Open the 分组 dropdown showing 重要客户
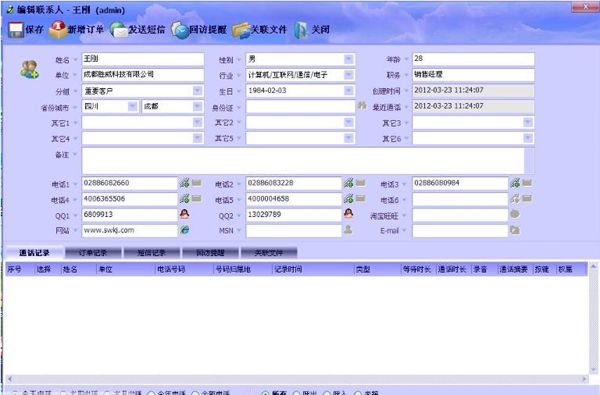 pos(197,91)
